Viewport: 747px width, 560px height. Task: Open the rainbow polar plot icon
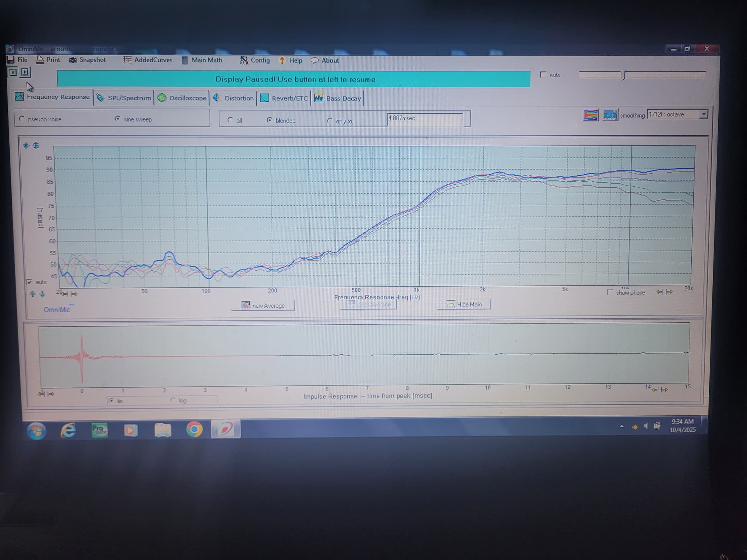(590, 115)
